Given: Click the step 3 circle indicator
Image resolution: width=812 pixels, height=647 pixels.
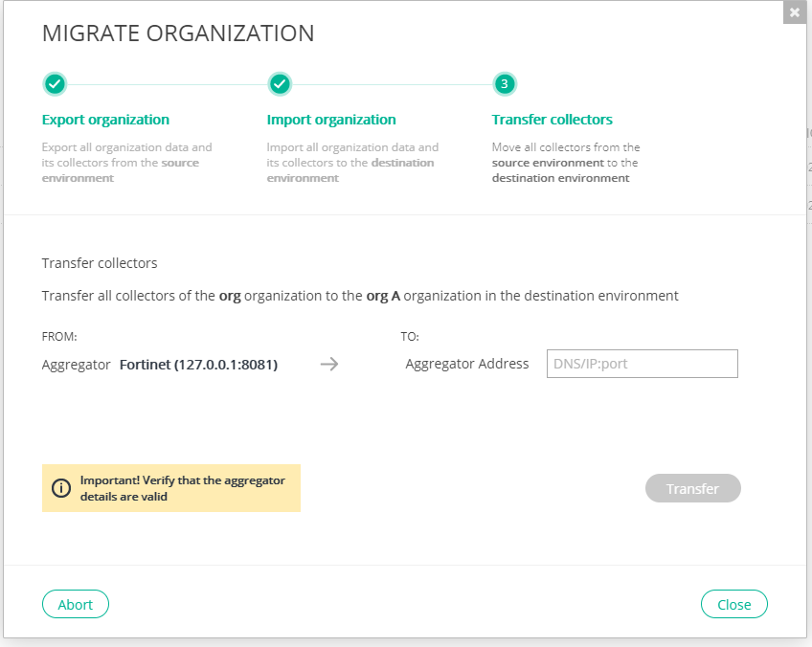Looking at the screenshot, I should [x=505, y=84].
